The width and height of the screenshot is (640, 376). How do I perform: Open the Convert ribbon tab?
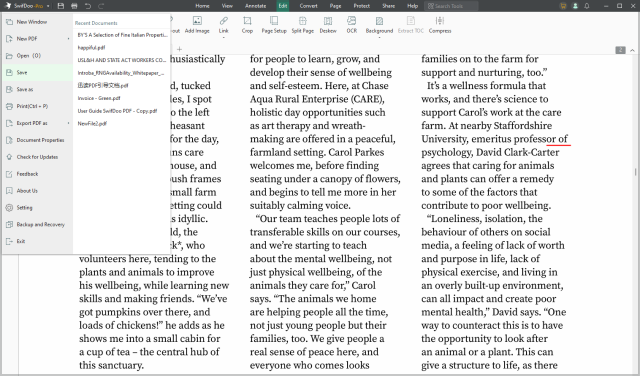click(309, 6)
